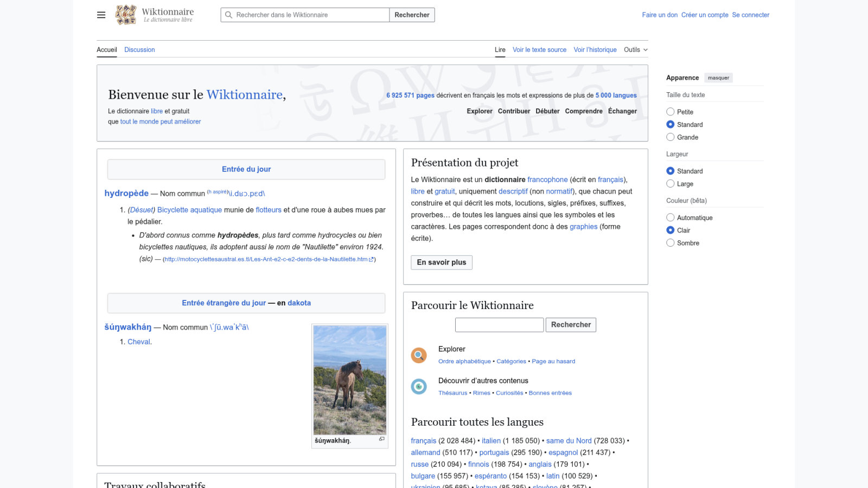This screenshot has height=488, width=868.
Task: Click Page au hasard link
Action: click(x=553, y=361)
